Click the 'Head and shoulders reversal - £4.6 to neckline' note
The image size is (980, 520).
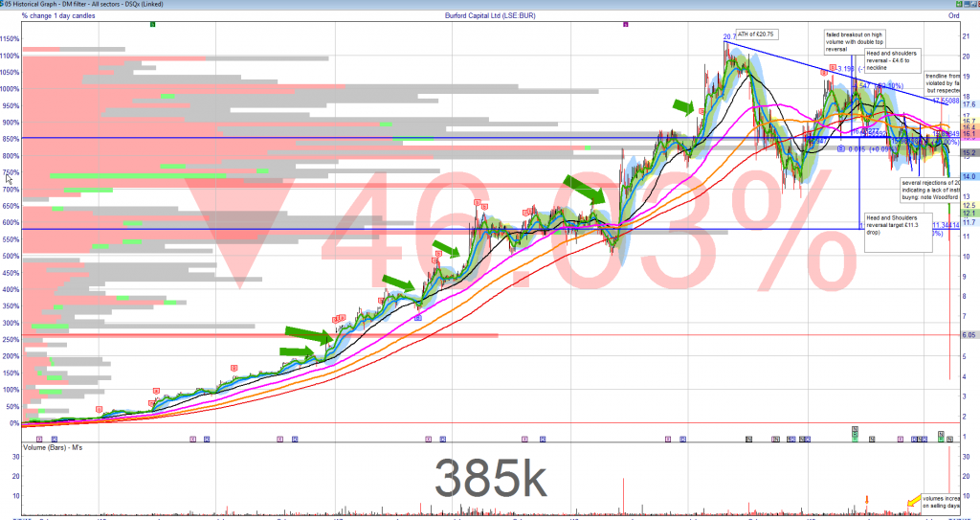click(892, 60)
